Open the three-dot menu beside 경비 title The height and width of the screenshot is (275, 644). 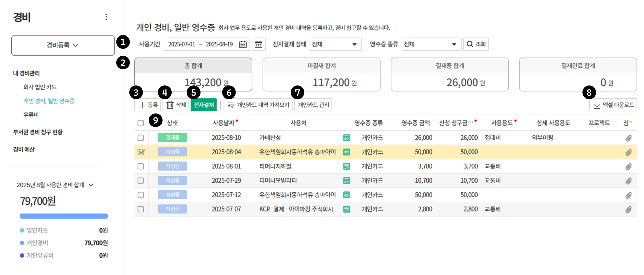pos(106,17)
